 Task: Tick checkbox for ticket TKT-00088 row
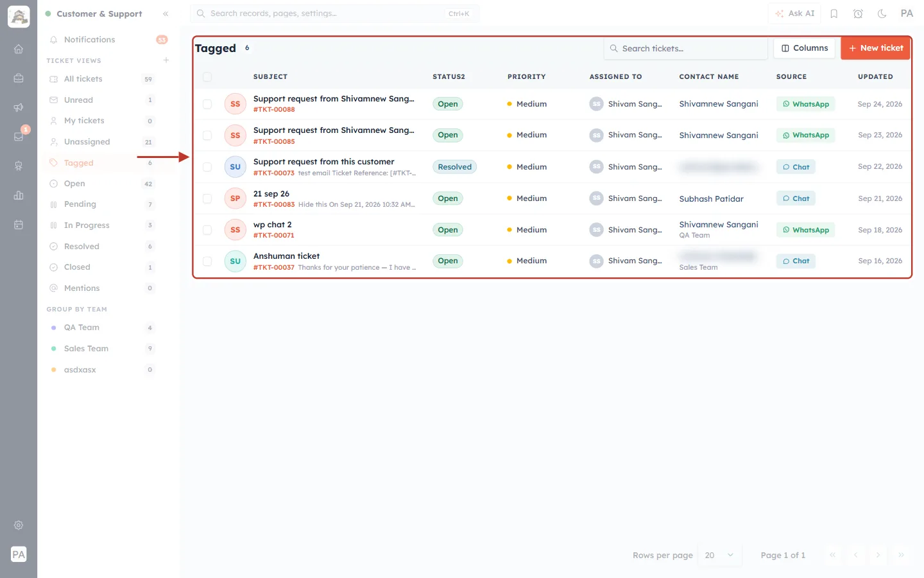coord(207,104)
